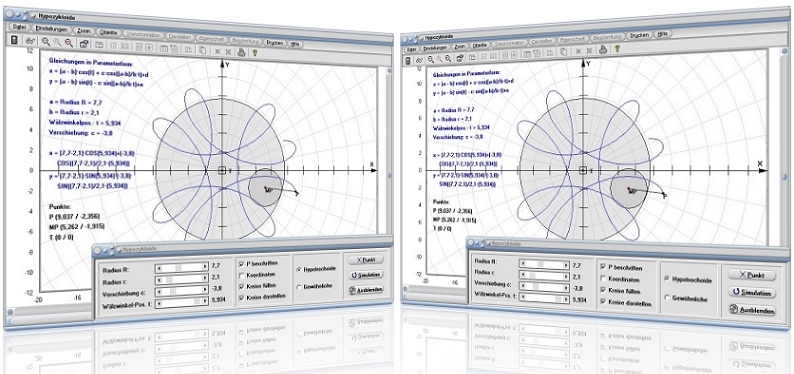Click the printer icon in left window toolbar
This screenshot has height=374, width=794.
tap(242, 51)
